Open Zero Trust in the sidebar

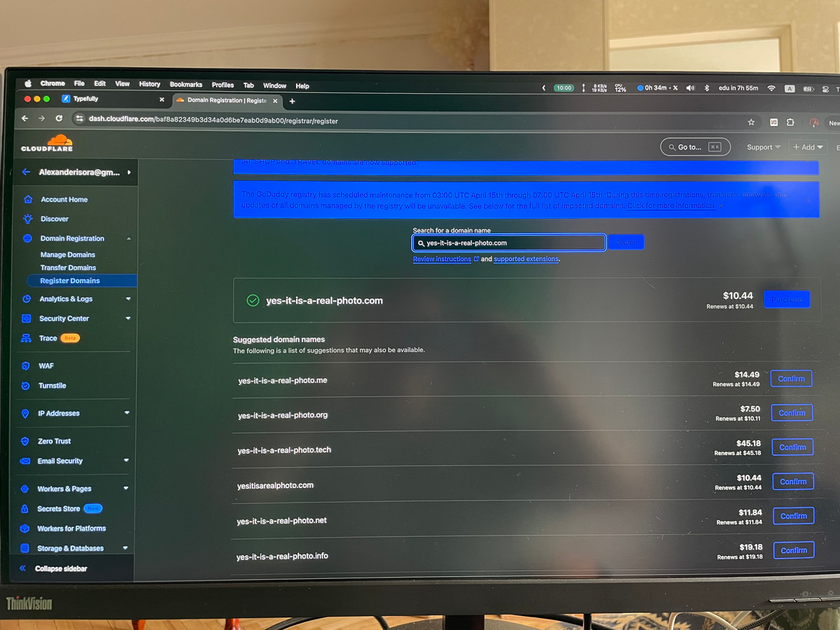point(54,442)
